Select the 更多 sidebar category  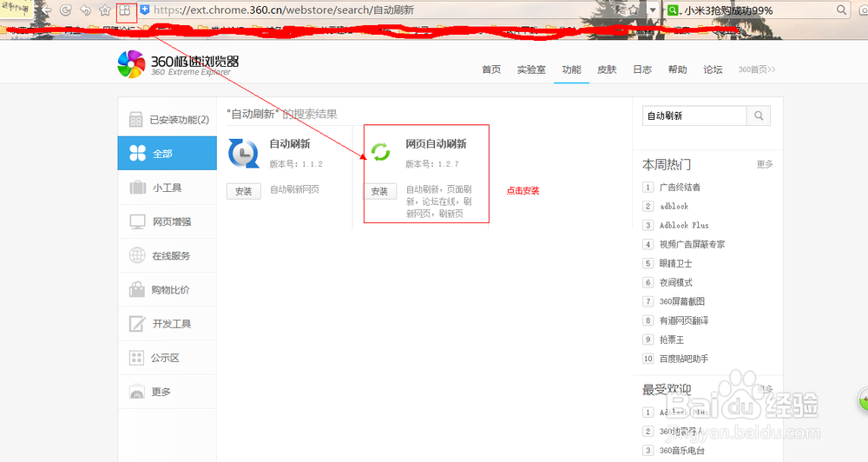168,392
